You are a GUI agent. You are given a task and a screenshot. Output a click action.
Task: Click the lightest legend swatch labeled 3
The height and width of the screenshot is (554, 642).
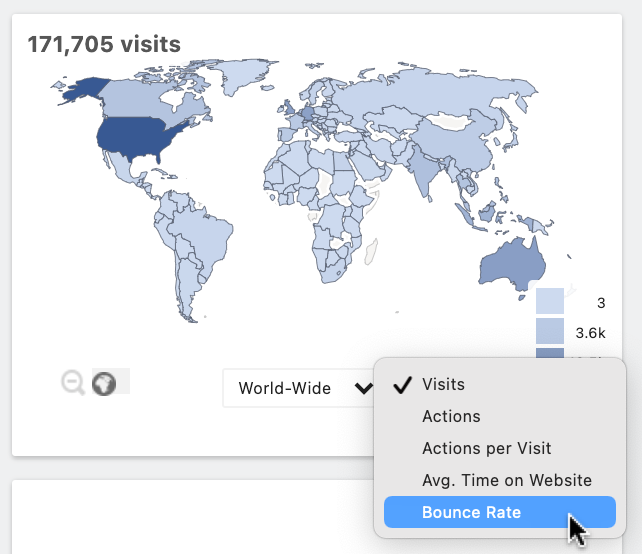550,301
